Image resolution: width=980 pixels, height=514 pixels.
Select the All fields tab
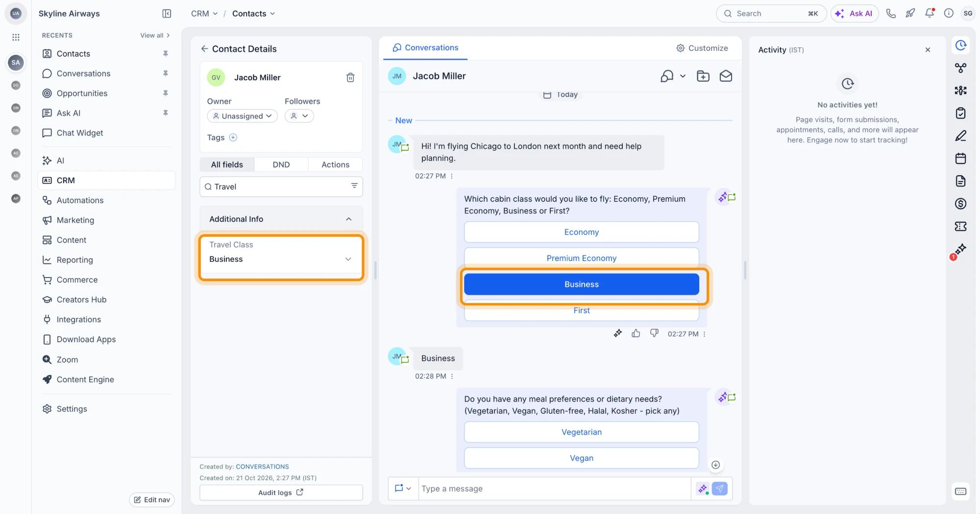(227, 164)
